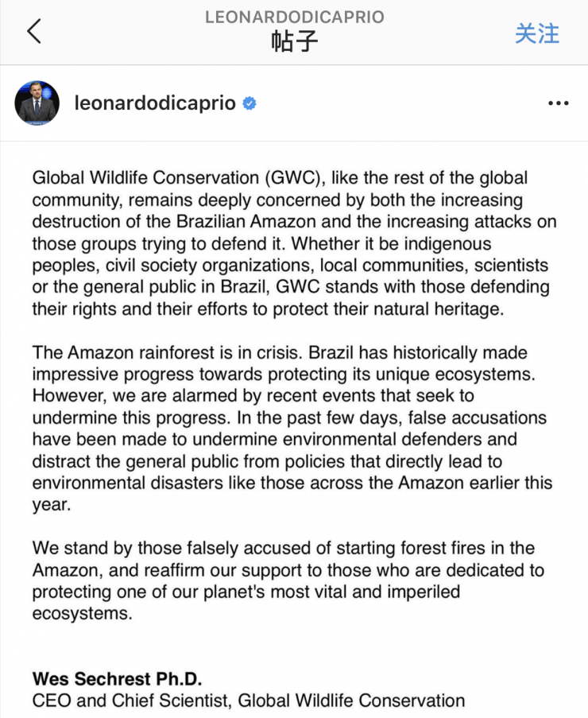Tap the line 'their rights and their efforts'
Viewport: 588px width, 718px height.
click(268, 309)
